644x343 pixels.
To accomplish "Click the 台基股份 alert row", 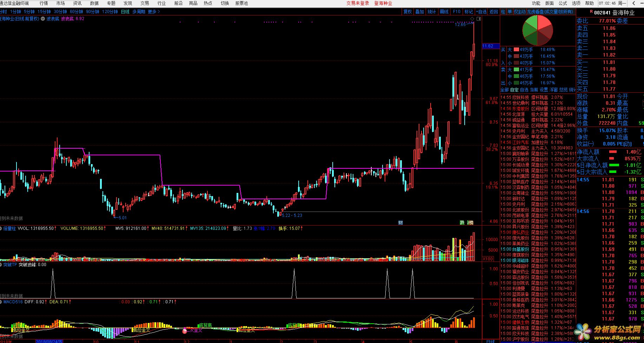I will click(x=538, y=249).
